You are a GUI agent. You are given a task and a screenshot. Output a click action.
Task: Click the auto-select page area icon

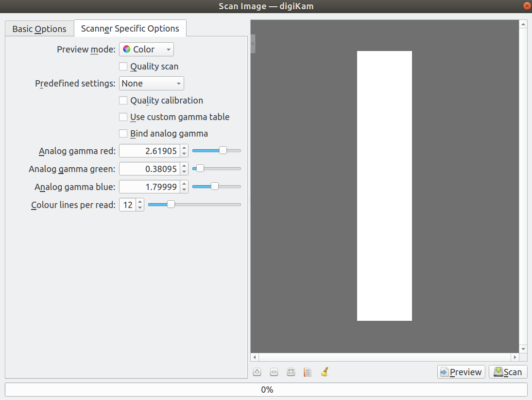click(307, 372)
